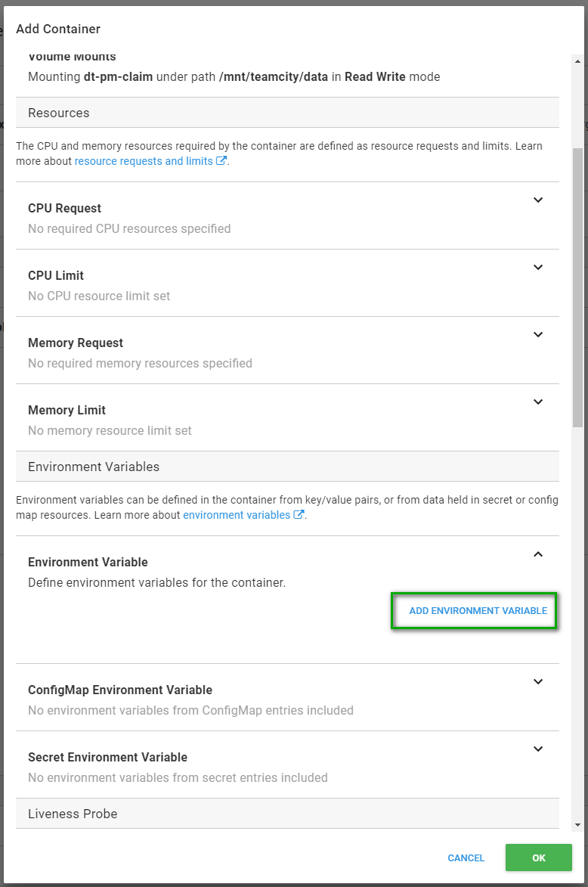Expand the Memory Request section
The image size is (588, 887).
pyautogui.click(x=538, y=335)
